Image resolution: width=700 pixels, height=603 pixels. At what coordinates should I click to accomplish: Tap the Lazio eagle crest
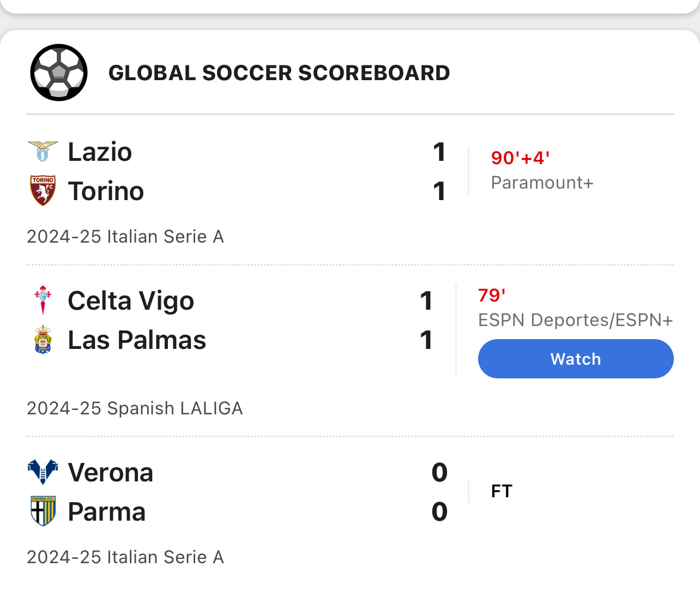click(x=43, y=152)
